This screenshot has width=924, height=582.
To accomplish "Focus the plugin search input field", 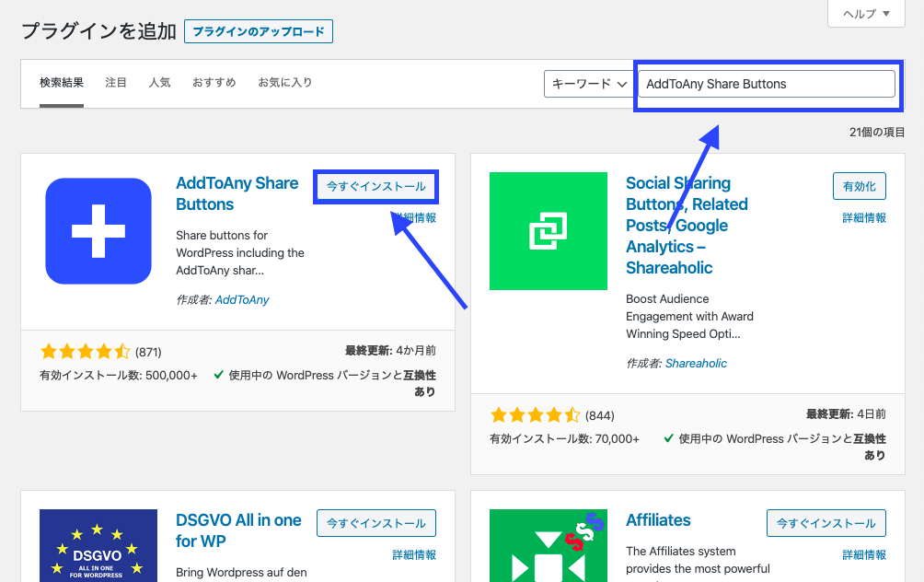I will pyautogui.click(x=767, y=84).
